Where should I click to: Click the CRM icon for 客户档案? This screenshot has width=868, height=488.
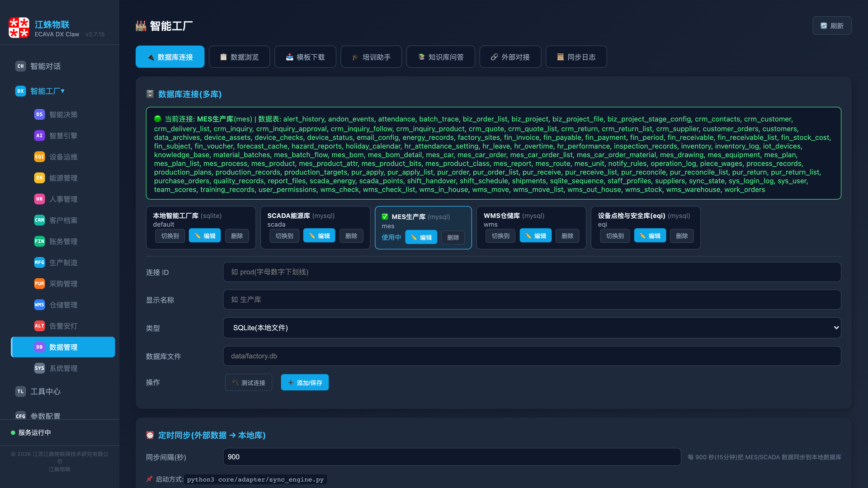point(39,220)
